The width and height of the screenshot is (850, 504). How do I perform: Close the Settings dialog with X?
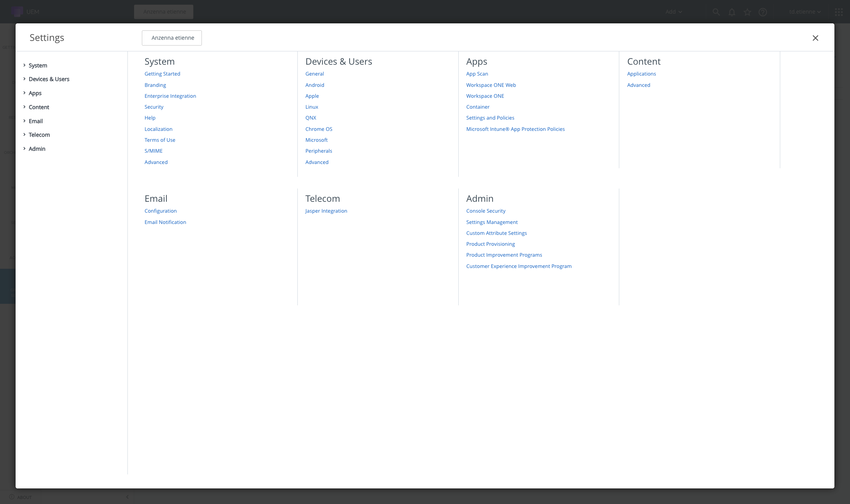click(x=815, y=38)
